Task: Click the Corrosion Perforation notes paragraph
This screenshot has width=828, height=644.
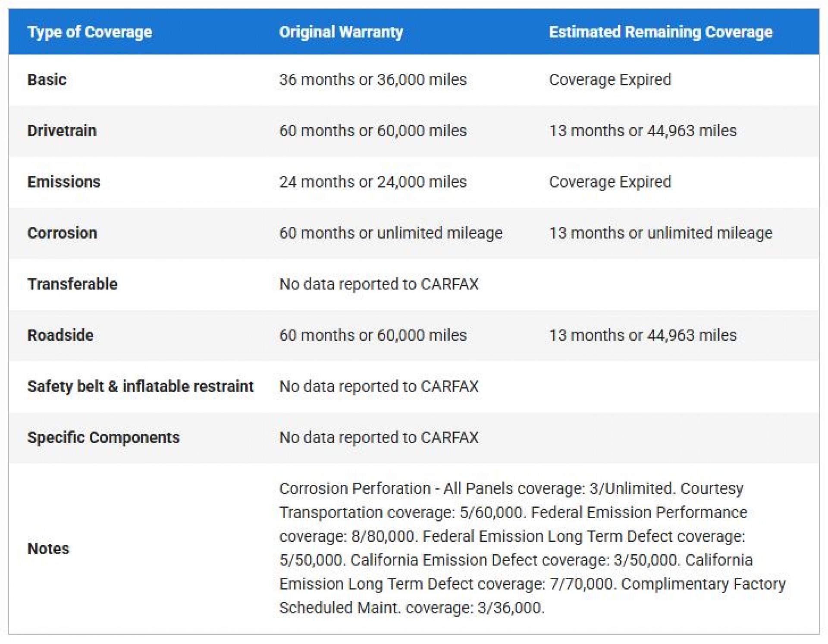Action: pos(532,548)
